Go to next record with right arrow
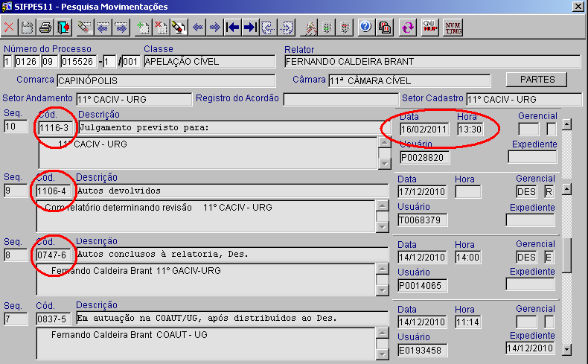588x364 pixels. (215, 28)
